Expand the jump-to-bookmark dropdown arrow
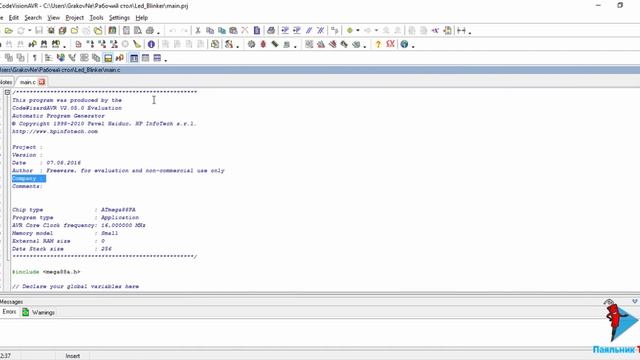This screenshot has height=360, width=640. tap(376, 31)
